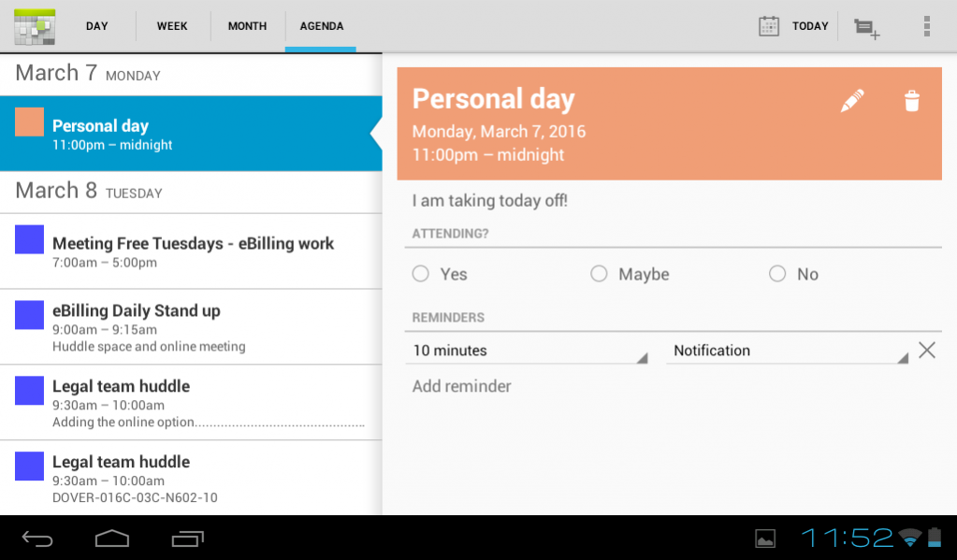957x560 pixels.
Task: Remove the 10 minutes reminder with X icon
Action: pyautogui.click(x=926, y=350)
